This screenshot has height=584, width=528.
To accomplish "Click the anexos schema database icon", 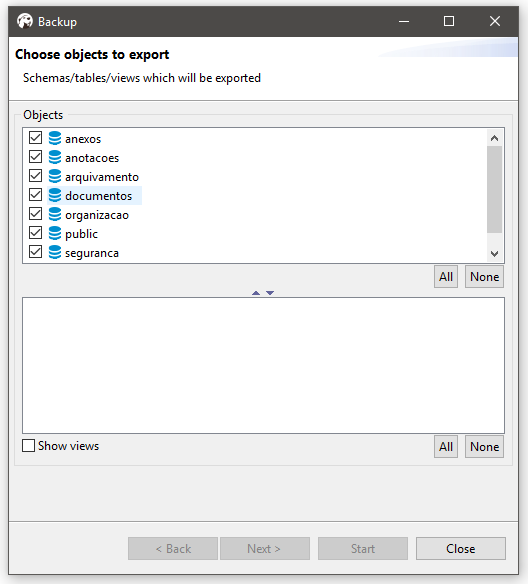I will pos(55,138).
